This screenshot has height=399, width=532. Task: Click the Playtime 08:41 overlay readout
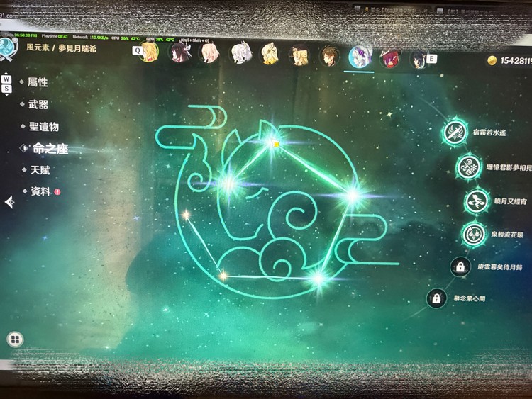click(x=55, y=36)
